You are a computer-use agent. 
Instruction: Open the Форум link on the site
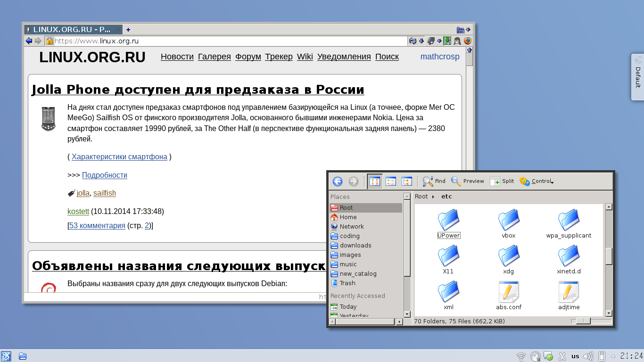click(x=248, y=57)
